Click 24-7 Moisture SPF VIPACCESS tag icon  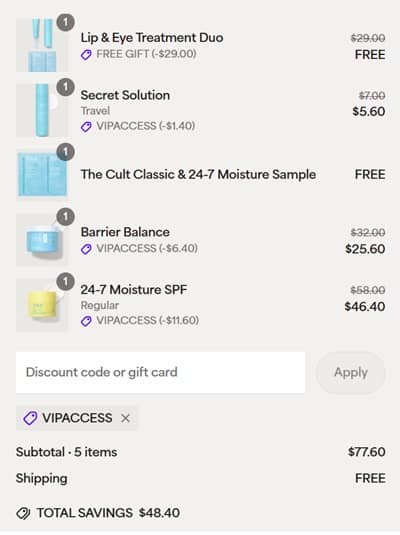(x=86, y=321)
